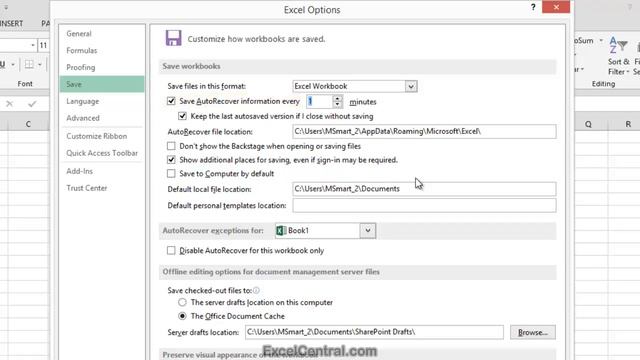Image resolution: width=640 pixels, height=360 pixels.
Task: Open the Save files format dropdown
Action: pyautogui.click(x=411, y=86)
